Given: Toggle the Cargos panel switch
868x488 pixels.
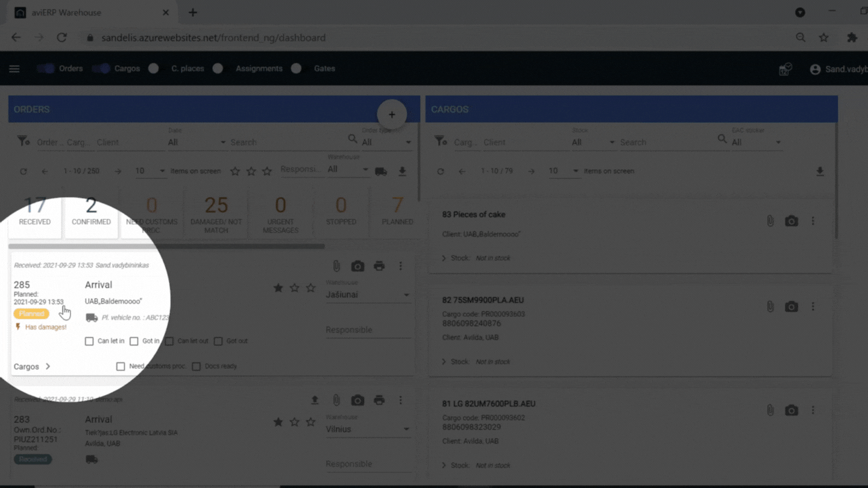Looking at the screenshot, I should 102,69.
